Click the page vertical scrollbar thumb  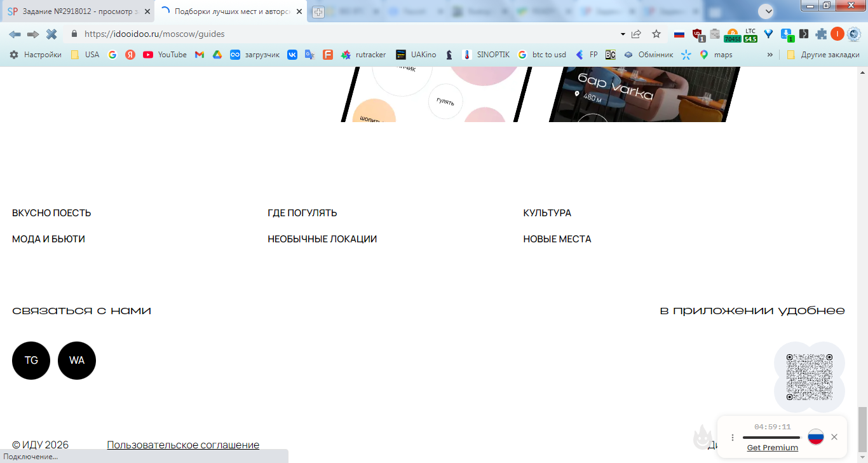point(862,428)
